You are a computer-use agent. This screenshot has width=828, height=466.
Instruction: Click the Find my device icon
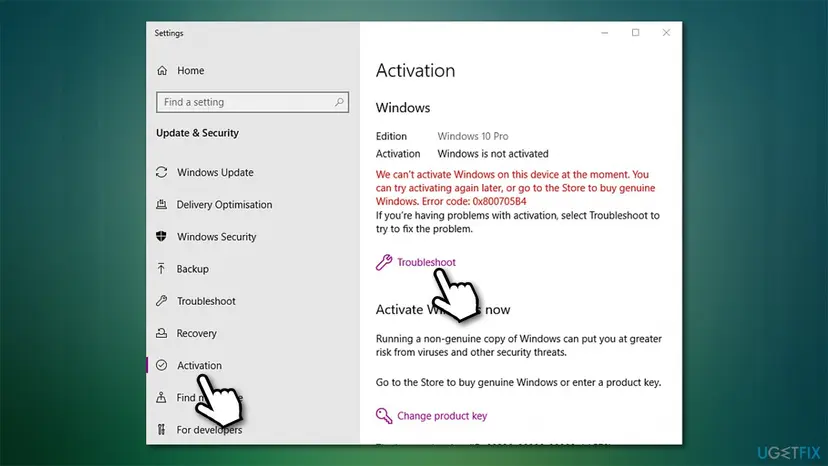click(161, 397)
